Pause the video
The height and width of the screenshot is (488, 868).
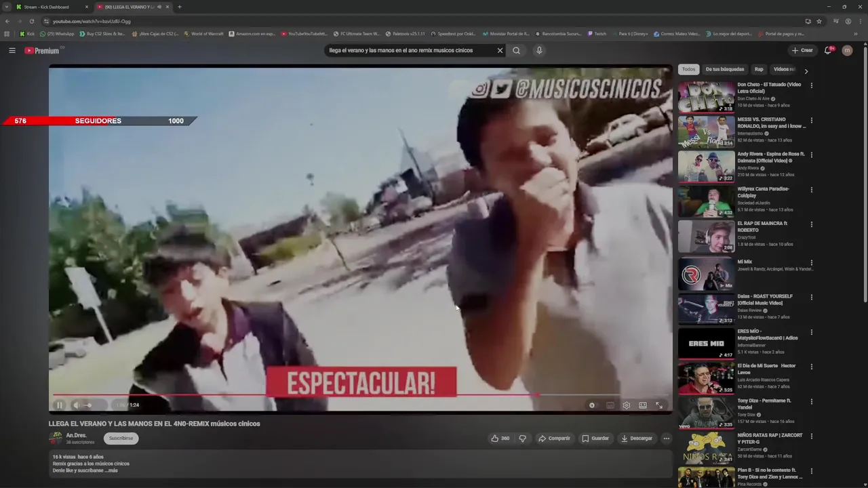click(x=60, y=405)
